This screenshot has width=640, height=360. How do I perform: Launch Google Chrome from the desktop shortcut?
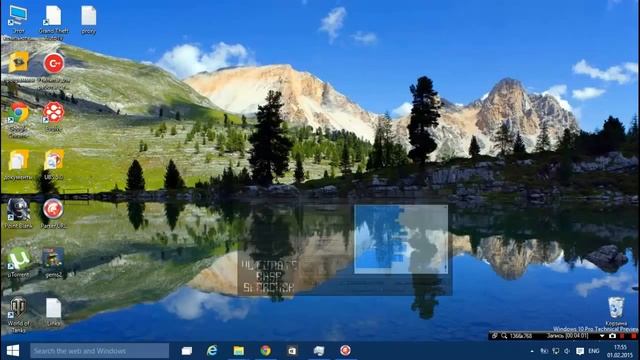tap(18, 119)
